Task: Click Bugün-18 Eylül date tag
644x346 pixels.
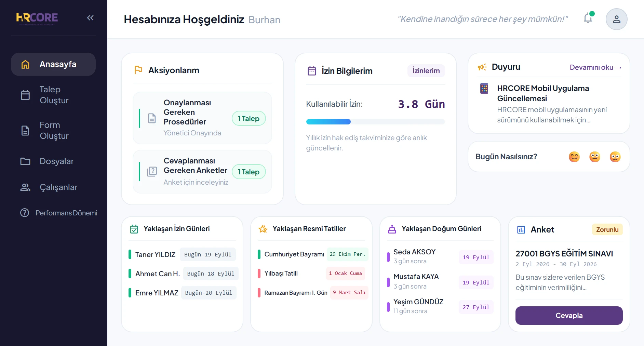Action: (x=211, y=274)
